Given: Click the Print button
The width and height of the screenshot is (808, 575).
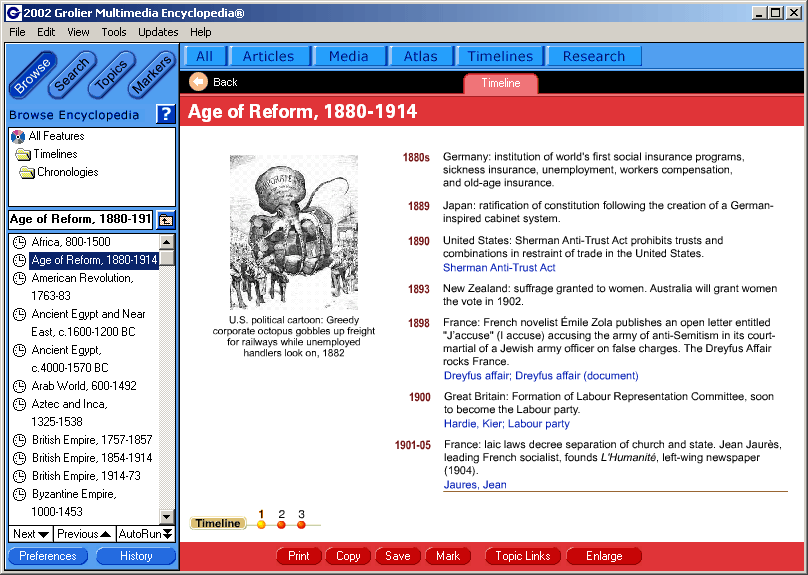Looking at the screenshot, I should coord(299,556).
